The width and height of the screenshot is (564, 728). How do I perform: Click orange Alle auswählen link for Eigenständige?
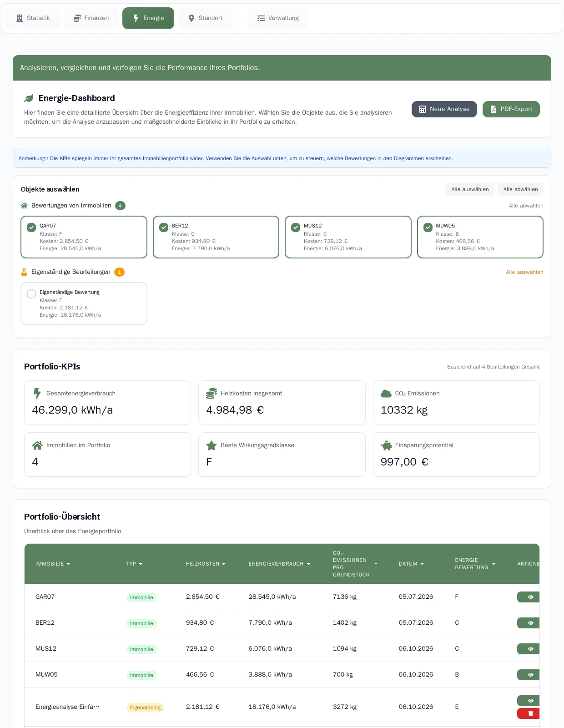(524, 272)
